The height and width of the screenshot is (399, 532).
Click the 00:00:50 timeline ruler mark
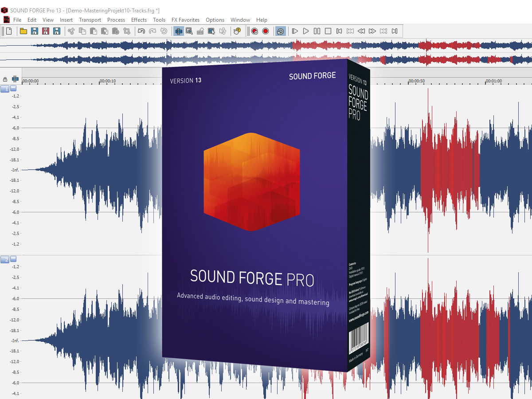click(416, 81)
